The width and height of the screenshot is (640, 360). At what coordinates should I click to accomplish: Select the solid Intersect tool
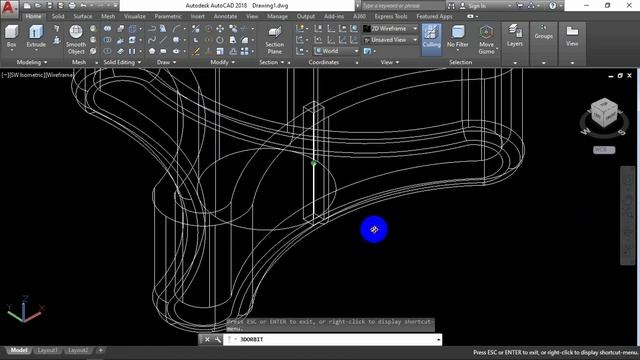[x=107, y=51]
